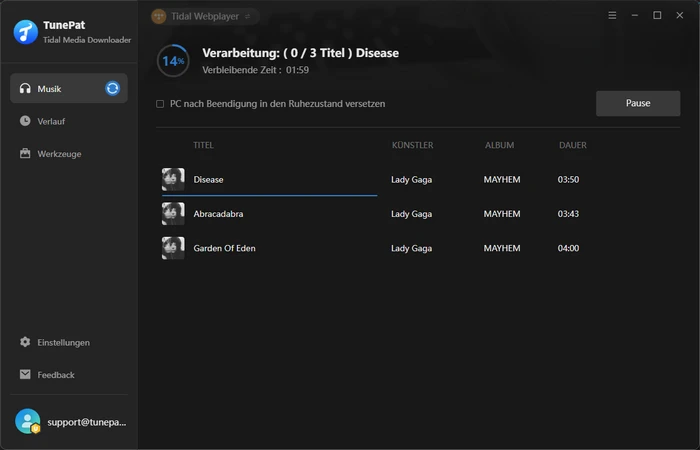Close the TunePat window
Screen dimensions: 700x450
pos(679,15)
